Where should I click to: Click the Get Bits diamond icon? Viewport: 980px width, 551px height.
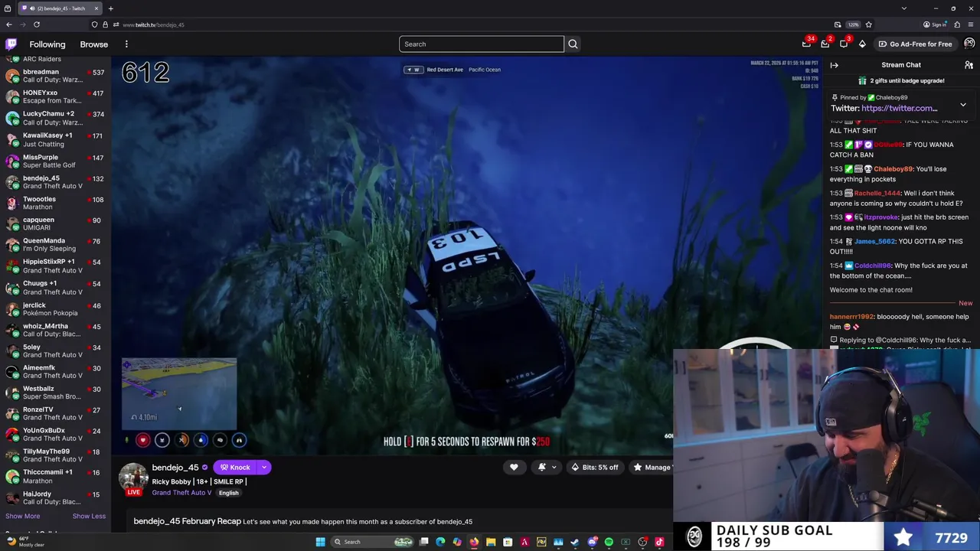[x=862, y=44]
